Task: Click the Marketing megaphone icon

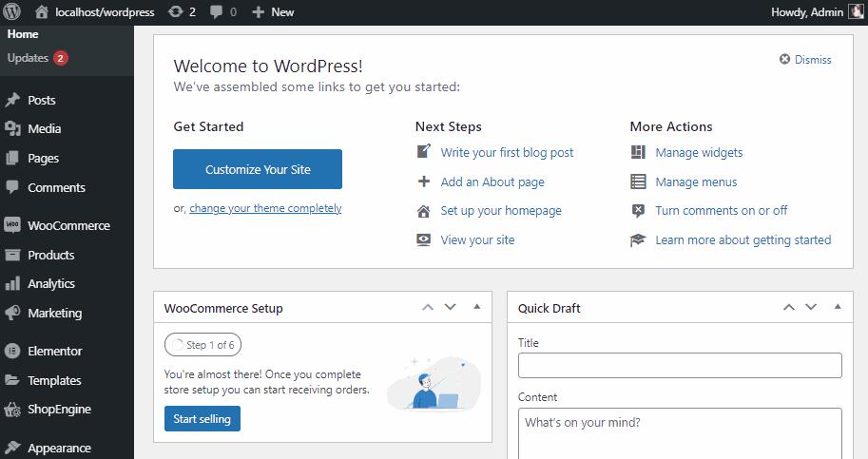Action: [12, 313]
